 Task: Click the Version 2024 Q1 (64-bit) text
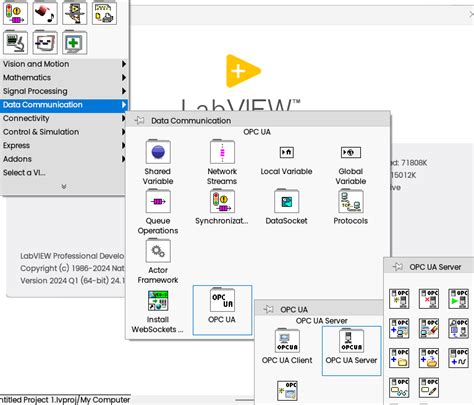[x=72, y=281]
